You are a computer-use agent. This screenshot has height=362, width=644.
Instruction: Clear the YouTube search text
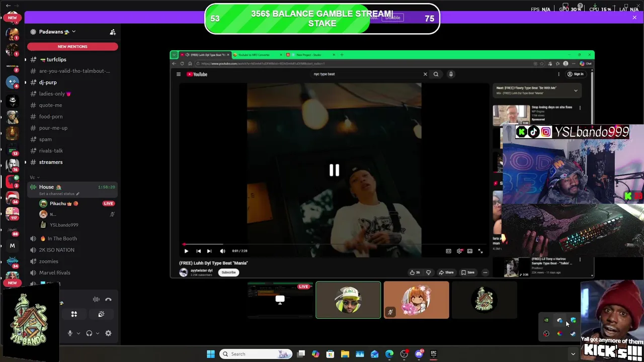click(x=425, y=74)
